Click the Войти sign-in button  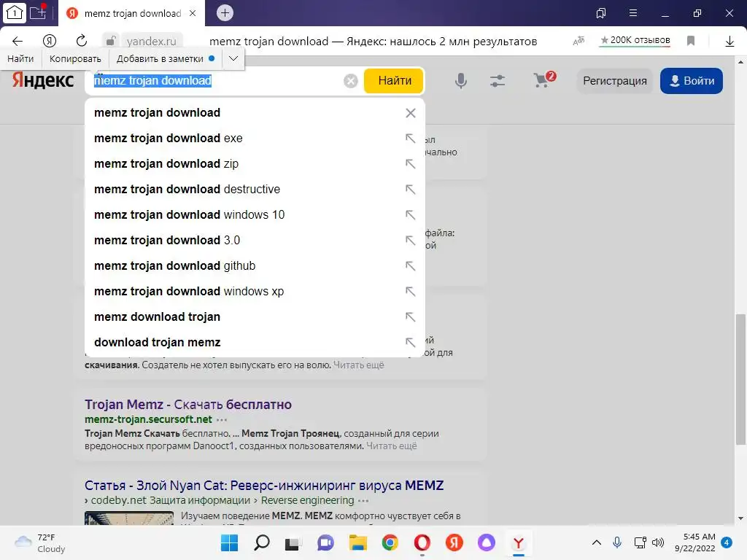[692, 81]
